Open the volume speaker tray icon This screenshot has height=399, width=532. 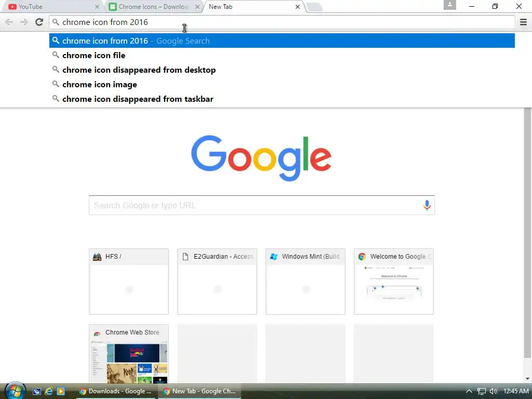494,391
